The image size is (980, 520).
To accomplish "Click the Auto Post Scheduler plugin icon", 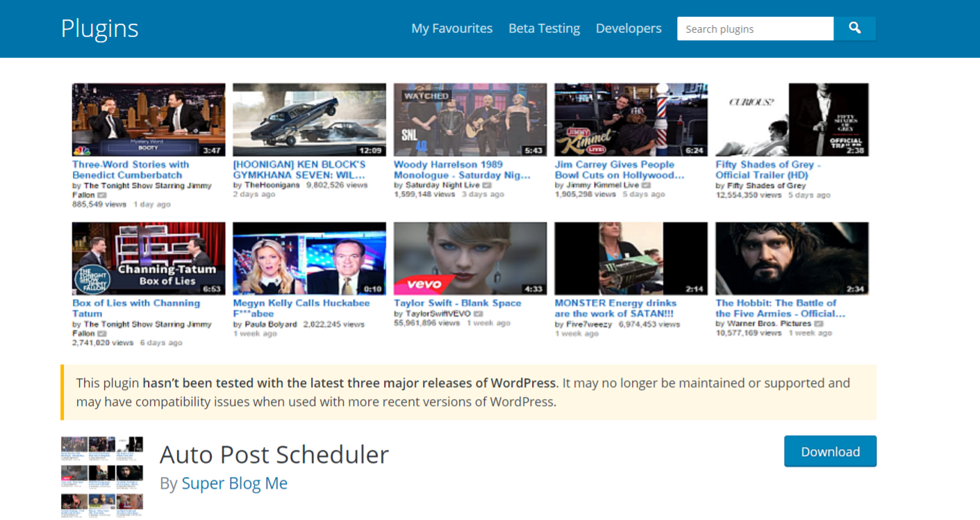I will (x=102, y=476).
